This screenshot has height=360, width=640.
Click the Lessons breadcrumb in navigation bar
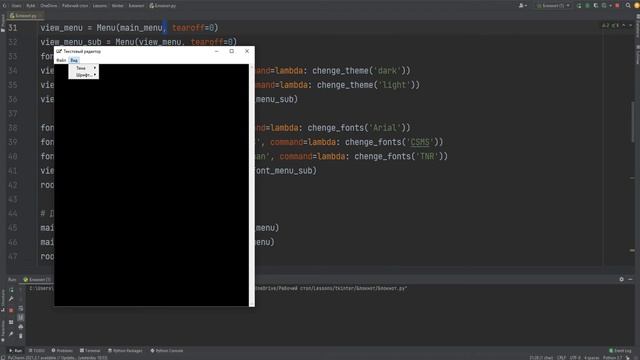100,6
